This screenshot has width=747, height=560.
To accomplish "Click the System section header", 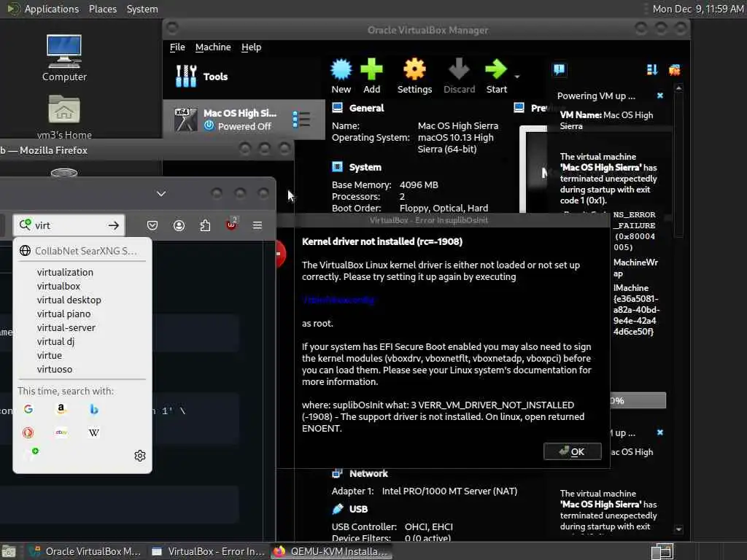I will 365,167.
